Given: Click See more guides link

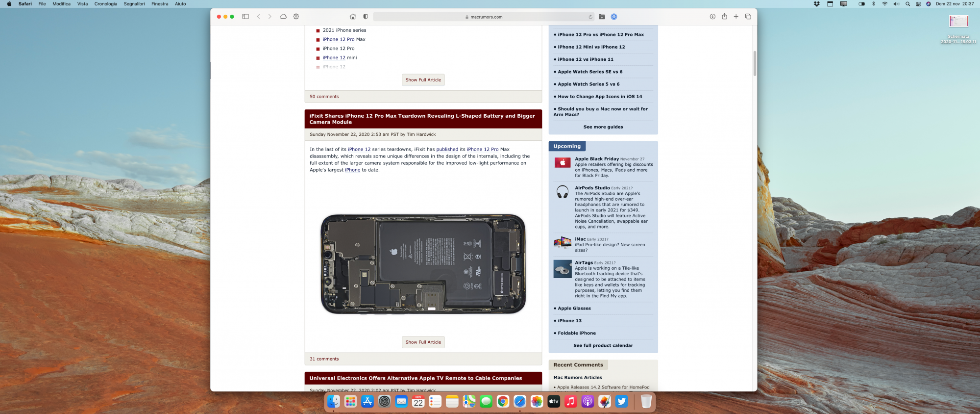Looking at the screenshot, I should point(603,127).
